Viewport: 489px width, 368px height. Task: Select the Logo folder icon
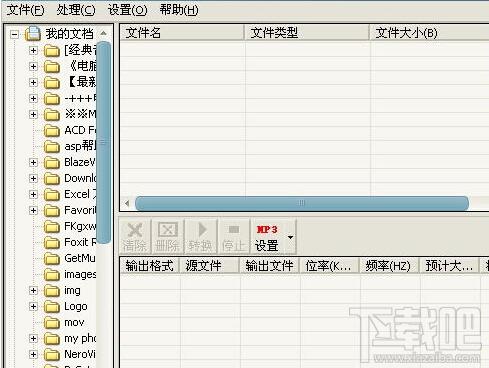(x=52, y=307)
